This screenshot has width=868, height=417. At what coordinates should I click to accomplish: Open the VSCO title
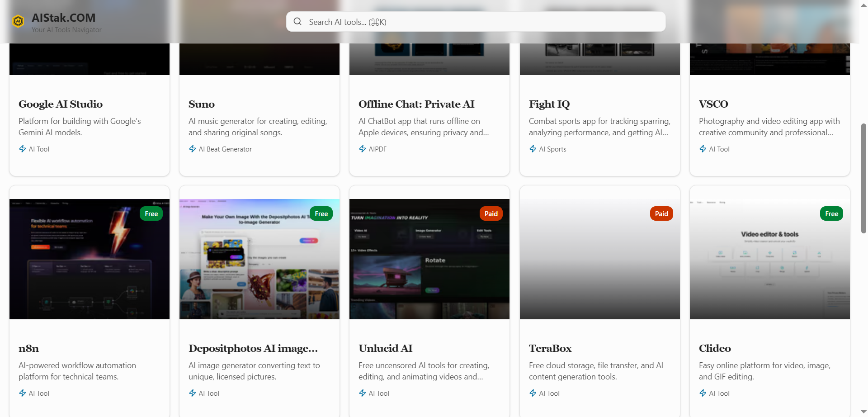713,104
